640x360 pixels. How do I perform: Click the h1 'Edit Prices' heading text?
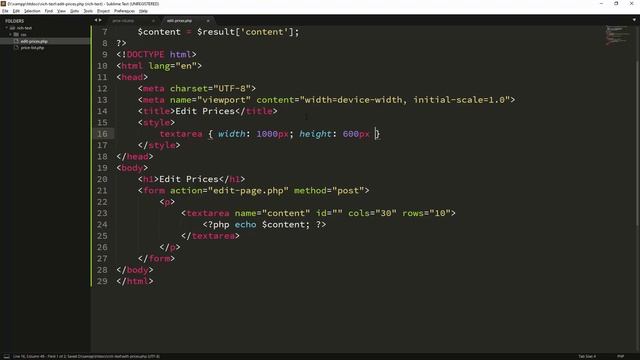pos(189,179)
